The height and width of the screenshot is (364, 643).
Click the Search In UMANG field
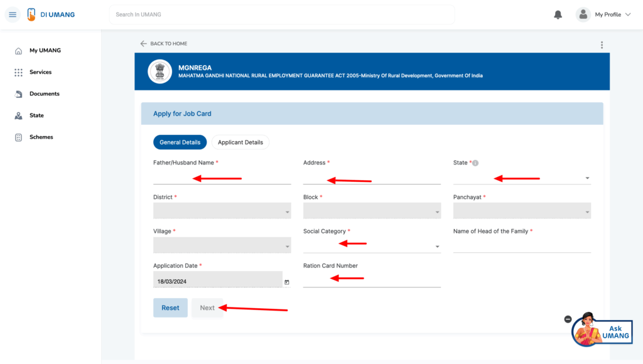281,14
